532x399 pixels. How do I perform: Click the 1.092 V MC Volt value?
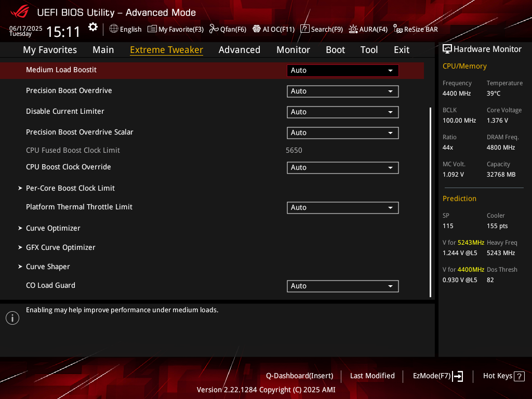coord(453,175)
